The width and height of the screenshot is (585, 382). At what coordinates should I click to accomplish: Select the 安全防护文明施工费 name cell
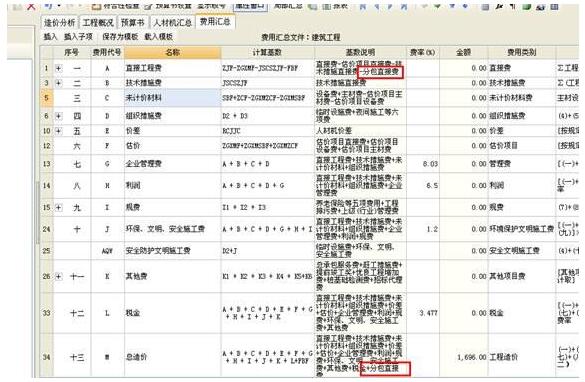(172, 251)
